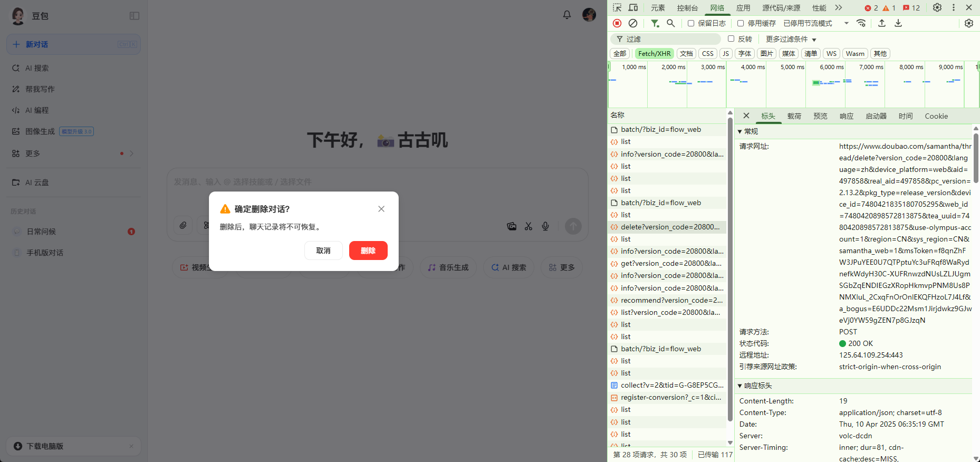Open network search with magnifier icon
The image size is (980, 462).
671,23
